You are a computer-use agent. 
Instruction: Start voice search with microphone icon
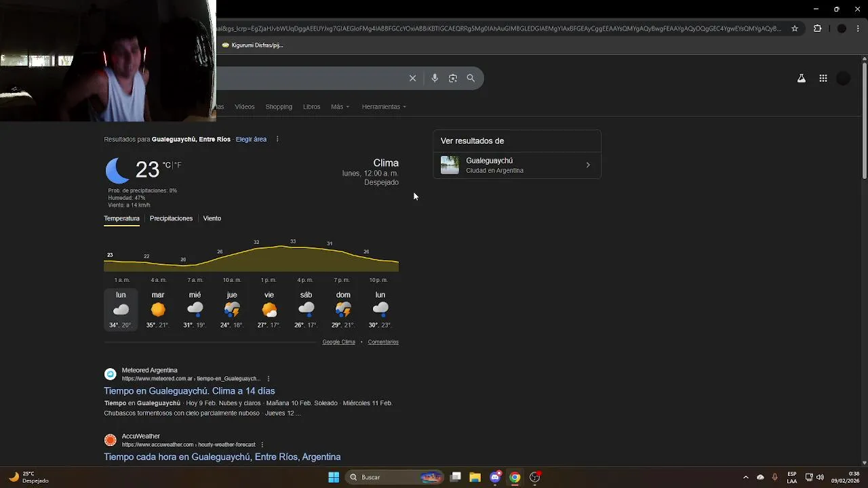pyautogui.click(x=435, y=78)
